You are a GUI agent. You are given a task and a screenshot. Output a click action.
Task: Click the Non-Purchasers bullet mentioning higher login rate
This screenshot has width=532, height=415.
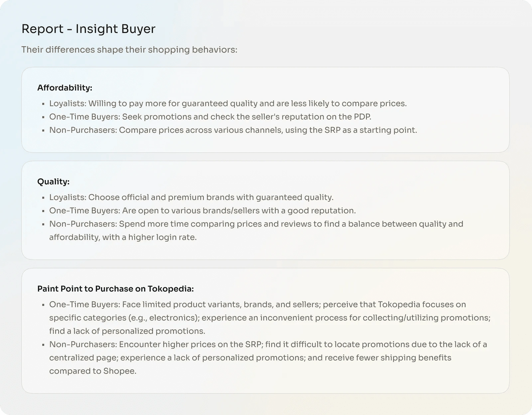(256, 224)
